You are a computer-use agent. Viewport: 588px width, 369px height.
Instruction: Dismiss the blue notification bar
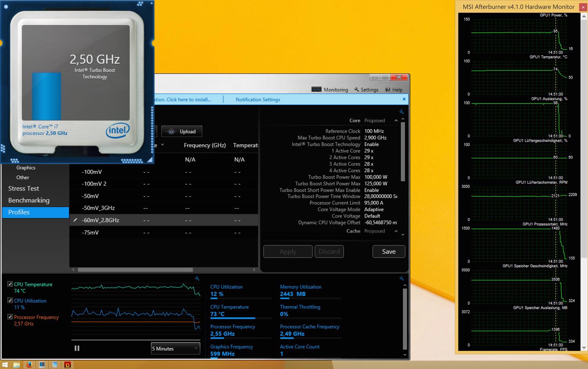404,99
